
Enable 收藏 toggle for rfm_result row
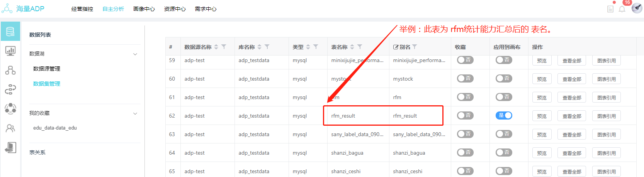click(x=465, y=115)
